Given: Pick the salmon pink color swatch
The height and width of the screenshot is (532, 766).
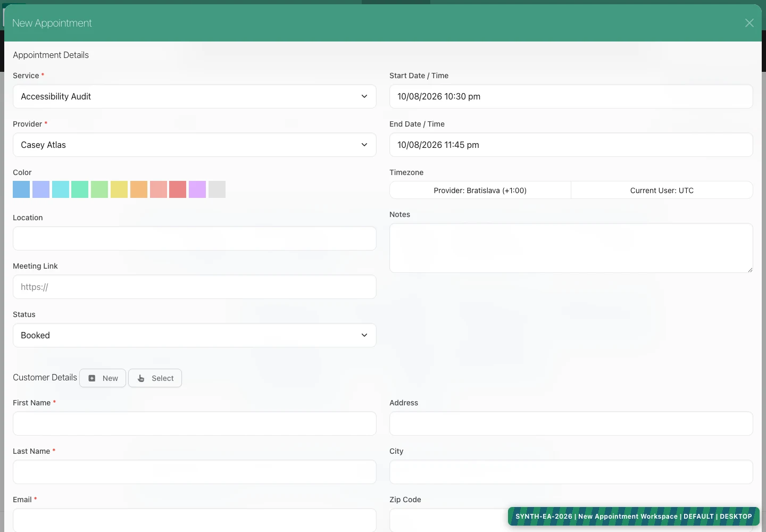Looking at the screenshot, I should [x=159, y=189].
